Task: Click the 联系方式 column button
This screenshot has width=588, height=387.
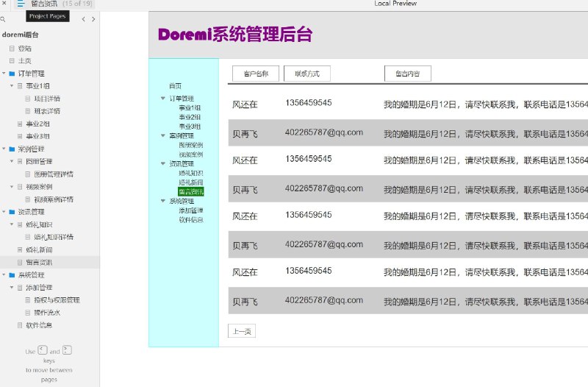Action: tap(307, 74)
